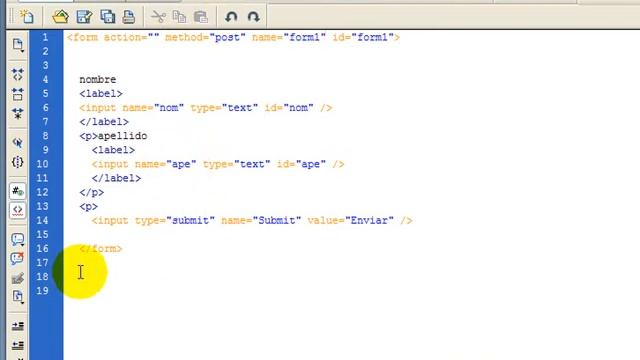Click the '<p>' tag on line 13
This screenshot has width=640, height=360.
(89, 207)
